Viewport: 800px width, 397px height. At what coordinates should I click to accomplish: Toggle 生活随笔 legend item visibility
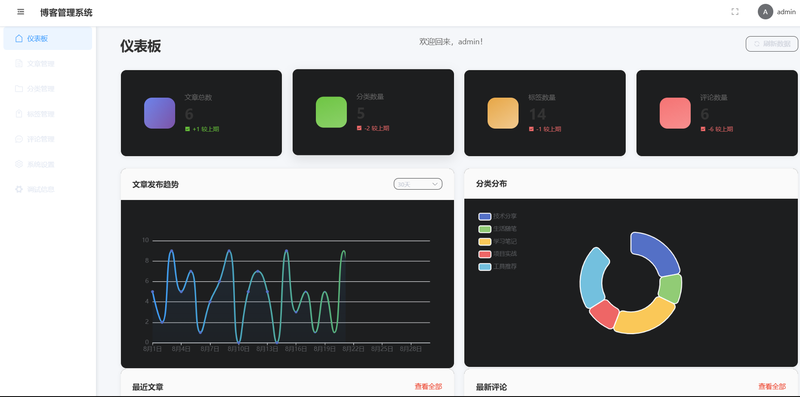pos(497,229)
